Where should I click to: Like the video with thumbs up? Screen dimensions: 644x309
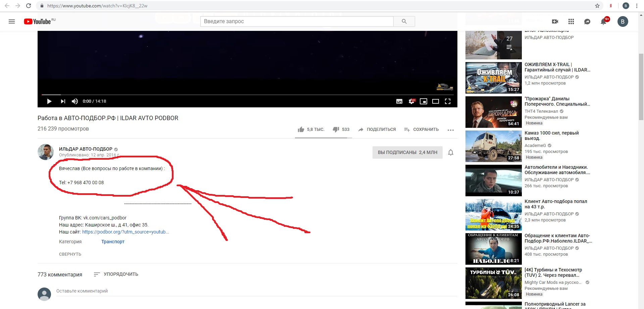311,130
